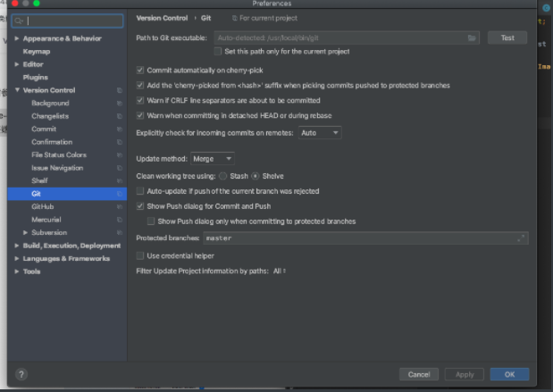Viewport: 553px width, 392px height.
Task: Disable the detached HEAD or rebase warning
Action: coord(140,115)
